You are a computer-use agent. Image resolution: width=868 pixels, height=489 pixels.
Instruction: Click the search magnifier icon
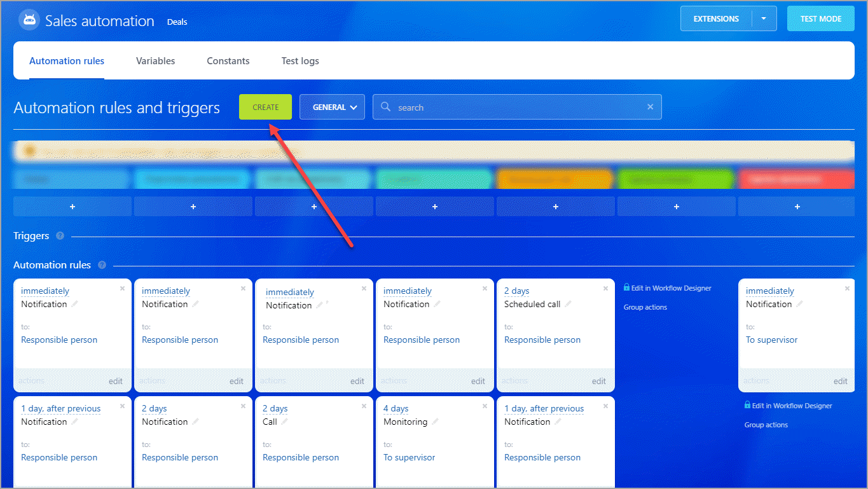(385, 107)
